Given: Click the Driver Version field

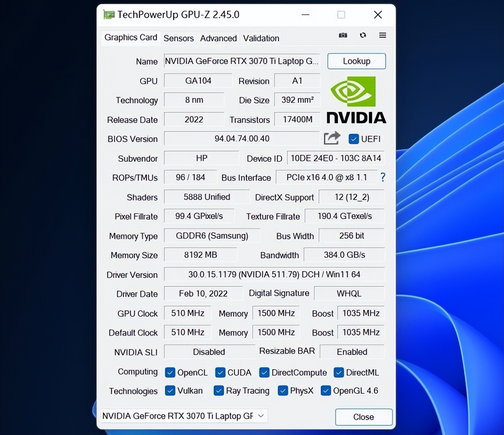Looking at the screenshot, I should point(274,274).
